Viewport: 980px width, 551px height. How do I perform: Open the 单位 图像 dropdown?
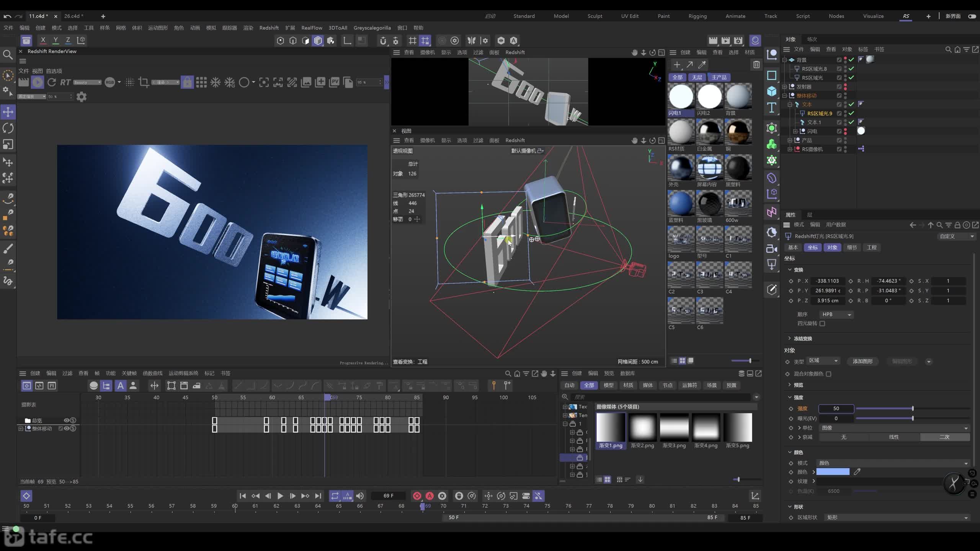pyautogui.click(x=893, y=428)
